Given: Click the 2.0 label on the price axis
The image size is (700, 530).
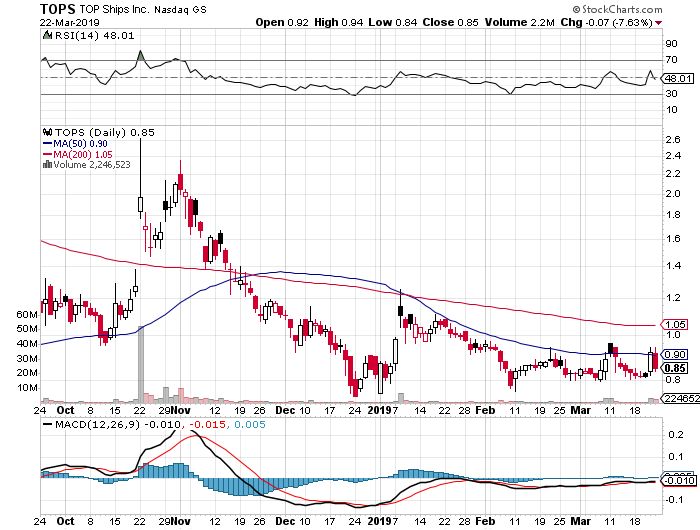Looking at the screenshot, I should tap(673, 194).
